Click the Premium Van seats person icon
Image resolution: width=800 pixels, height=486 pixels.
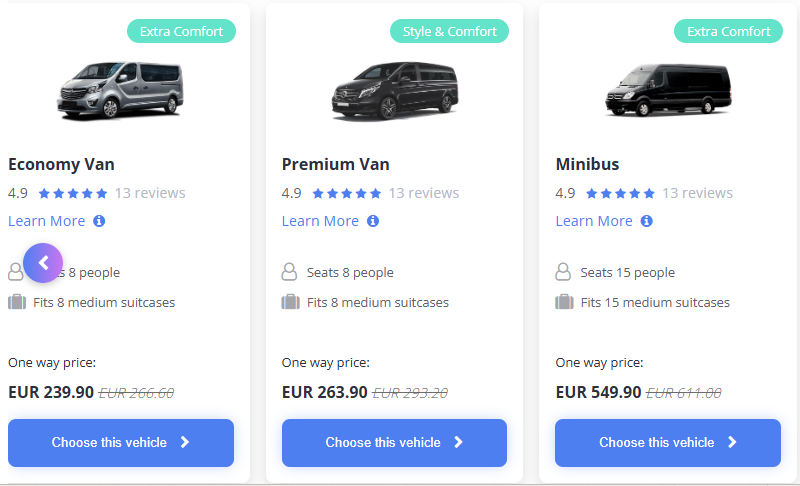pos(290,272)
